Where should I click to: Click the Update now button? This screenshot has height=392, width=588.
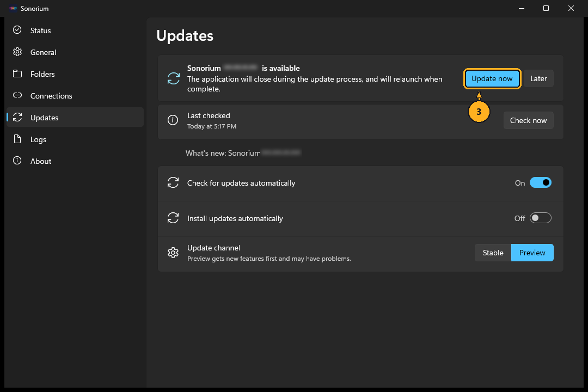pyautogui.click(x=492, y=78)
